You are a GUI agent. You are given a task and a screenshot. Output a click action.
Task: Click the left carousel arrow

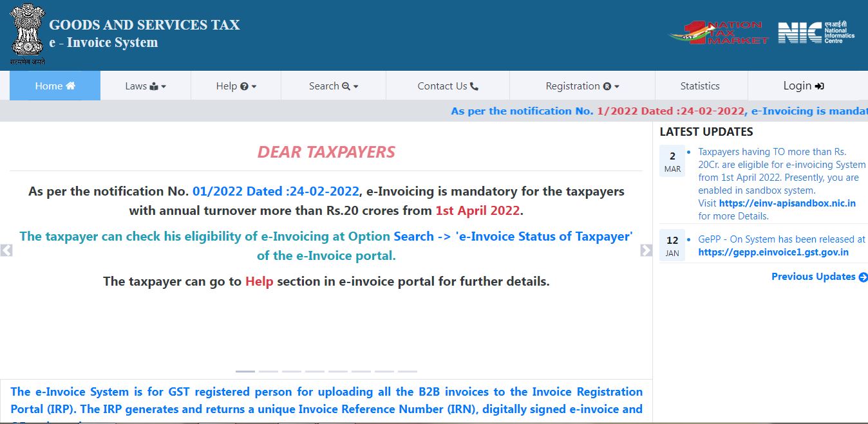coord(6,250)
